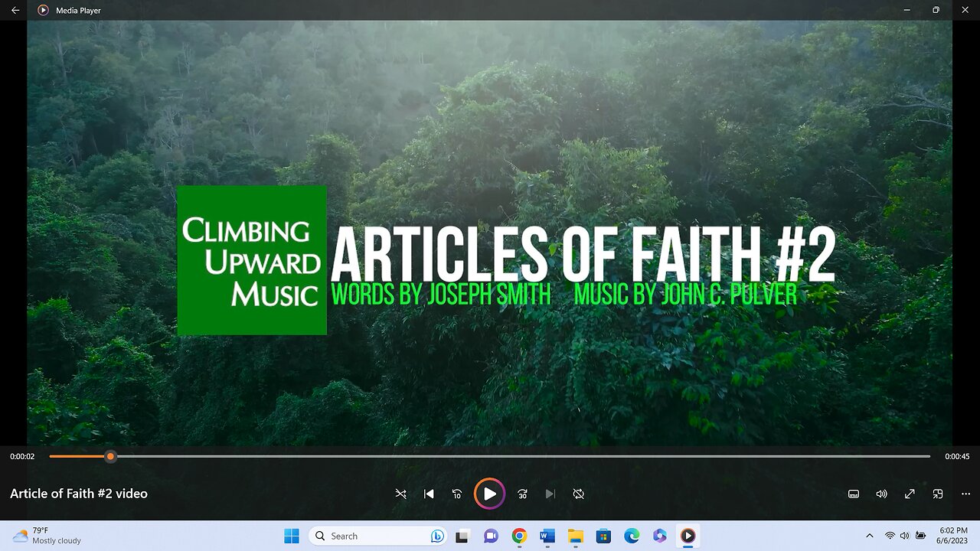The image size is (980, 551).
Task: Go to the previous track
Action: click(429, 494)
